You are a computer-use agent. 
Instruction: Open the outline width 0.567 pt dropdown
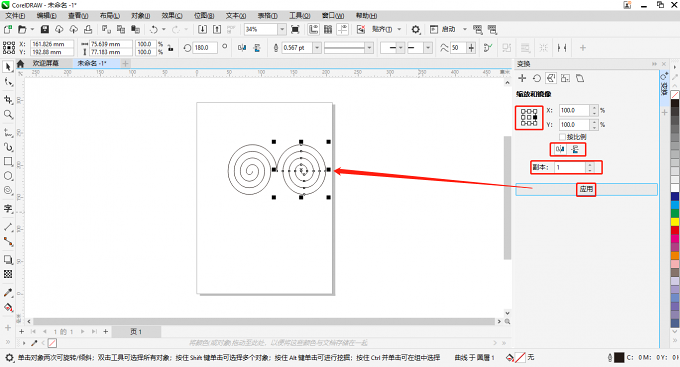pos(317,48)
